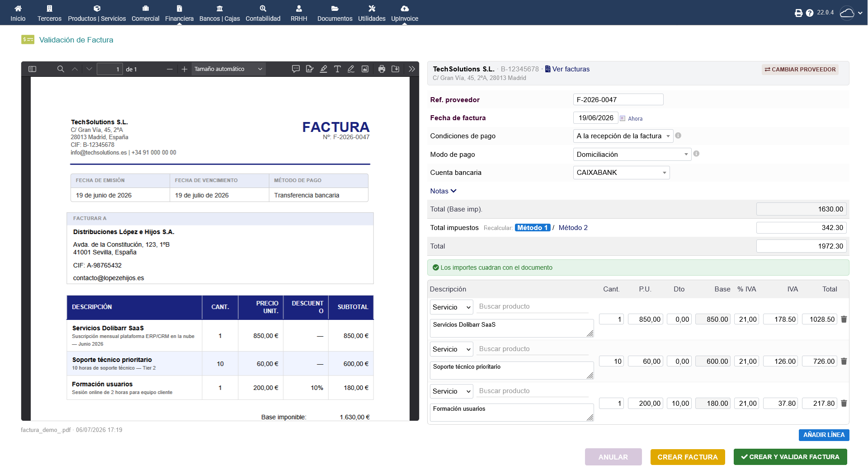This screenshot has width=868, height=474.
Task: Click the Crear y validar factura button
Action: coord(790,457)
